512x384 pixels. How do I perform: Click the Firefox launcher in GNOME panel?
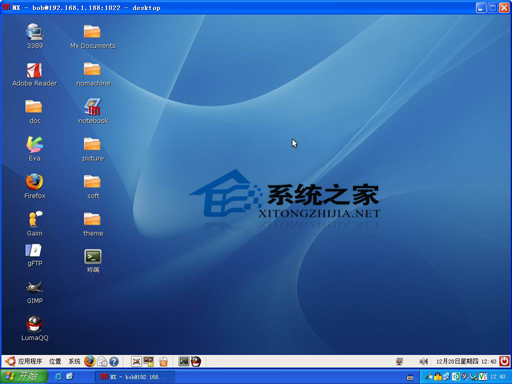[90, 361]
